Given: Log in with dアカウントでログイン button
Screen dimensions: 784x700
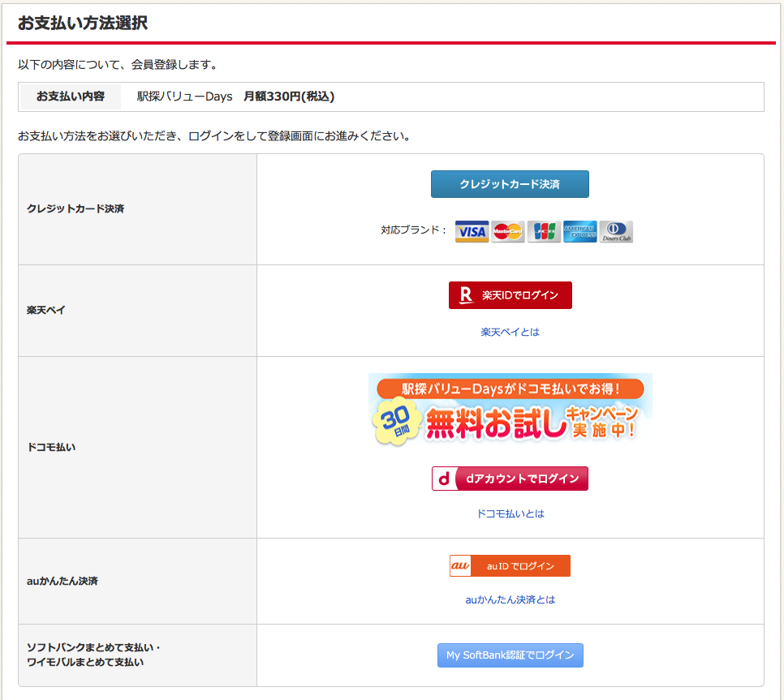Looking at the screenshot, I should coord(510,479).
